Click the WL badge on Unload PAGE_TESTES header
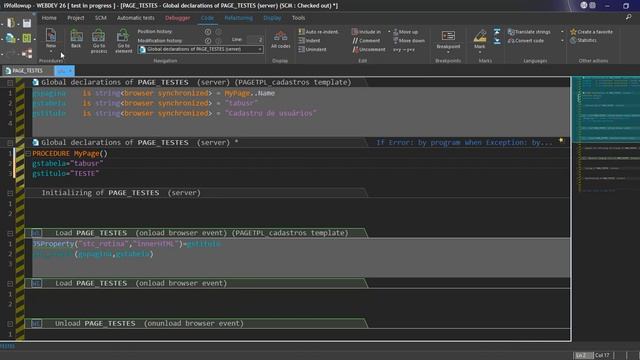640x360 pixels. pos(36,323)
